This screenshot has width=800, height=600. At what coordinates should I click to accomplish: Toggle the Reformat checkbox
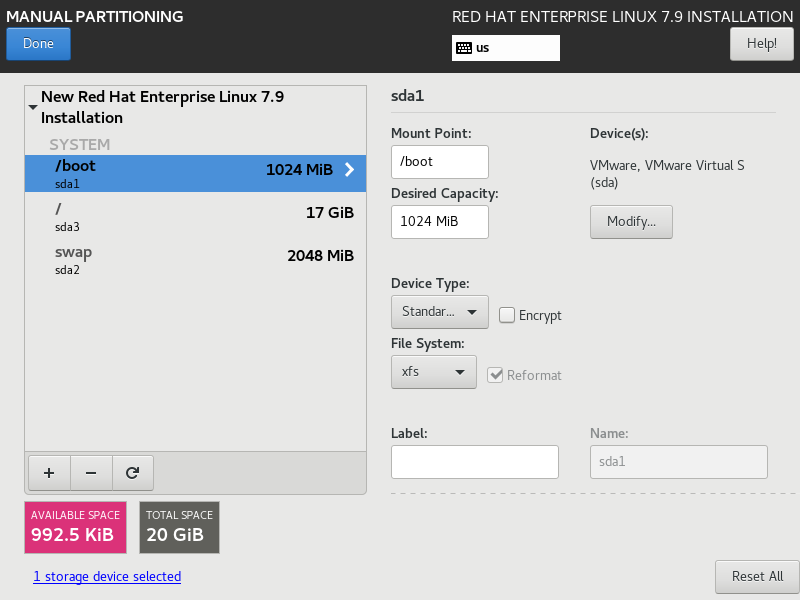(495, 375)
